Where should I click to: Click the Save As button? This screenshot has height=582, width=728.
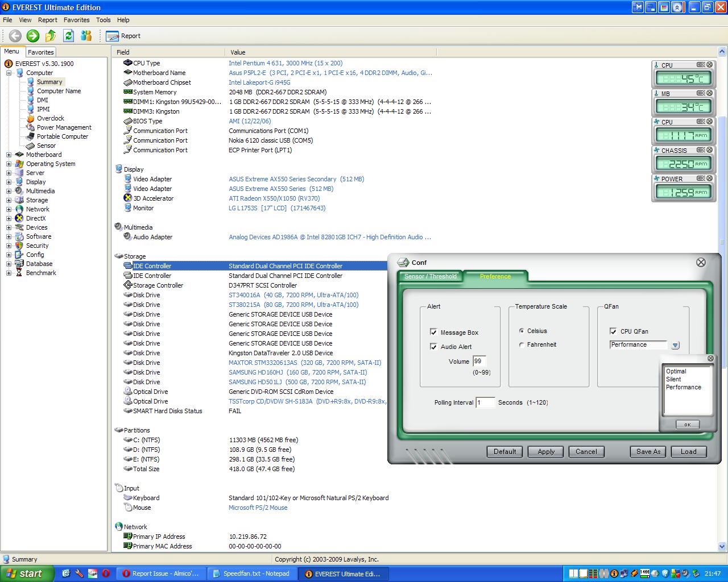pyautogui.click(x=648, y=452)
